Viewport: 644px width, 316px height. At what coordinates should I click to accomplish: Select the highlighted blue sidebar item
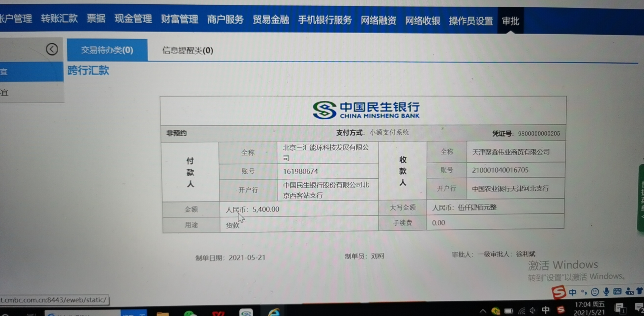point(32,72)
